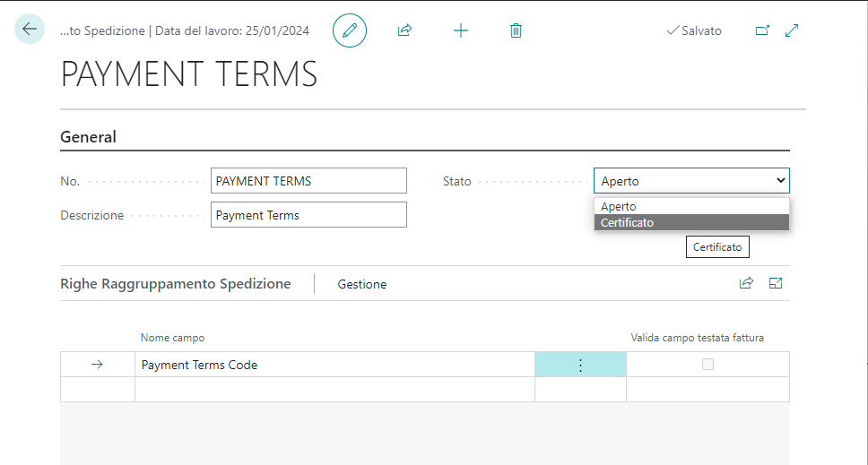Select the Payment Terms Code cell
868x465 pixels.
point(334,365)
